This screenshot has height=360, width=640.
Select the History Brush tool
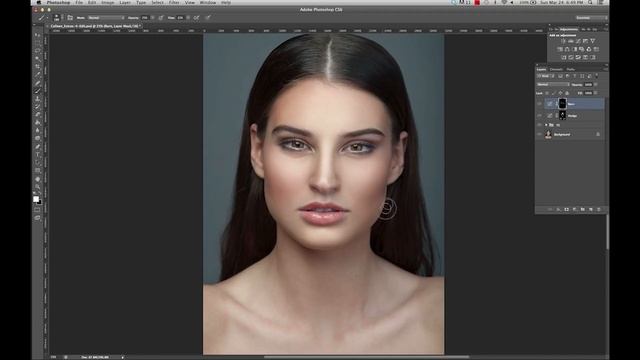(x=38, y=107)
